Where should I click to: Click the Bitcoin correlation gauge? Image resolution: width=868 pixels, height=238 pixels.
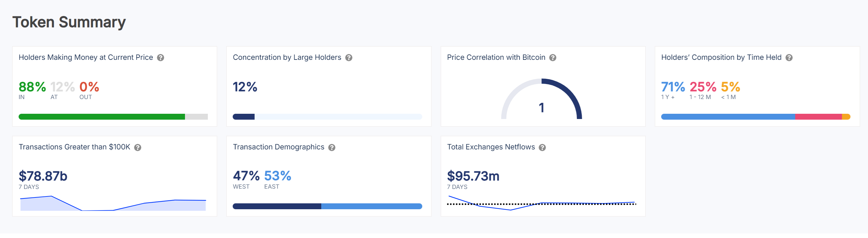click(x=542, y=99)
